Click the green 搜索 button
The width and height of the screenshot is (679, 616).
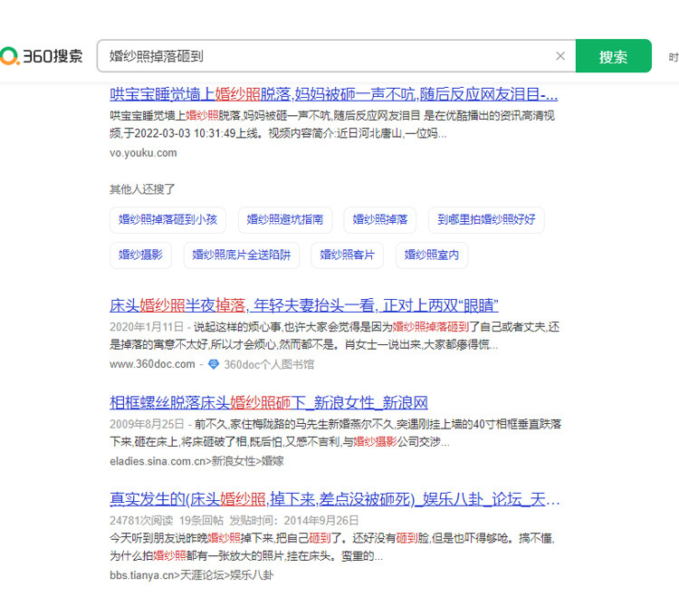613,56
